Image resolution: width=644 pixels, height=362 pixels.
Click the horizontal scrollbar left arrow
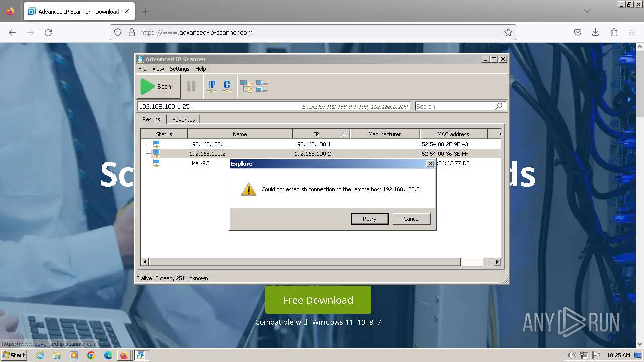click(x=145, y=262)
